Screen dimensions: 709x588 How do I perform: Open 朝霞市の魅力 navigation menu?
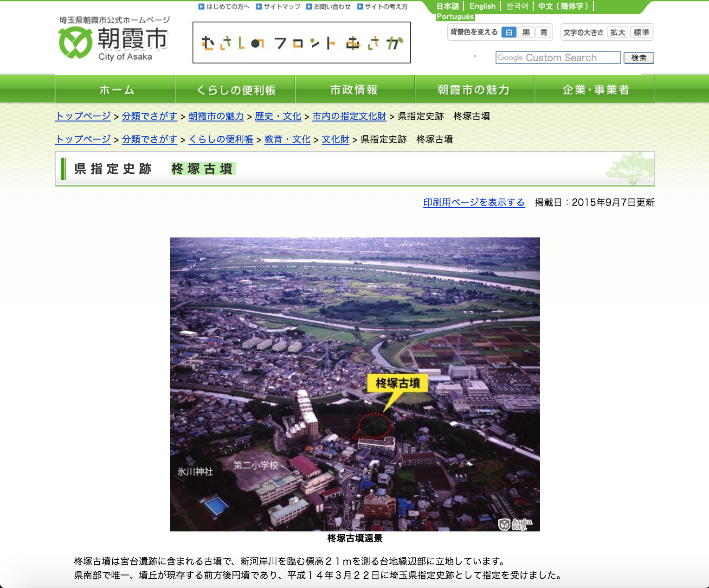tap(475, 89)
